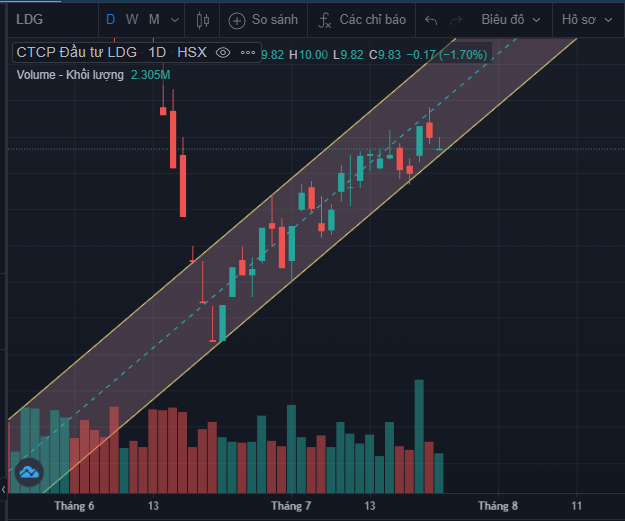
Task: Click the 11 date label on time axis
Action: tap(577, 506)
